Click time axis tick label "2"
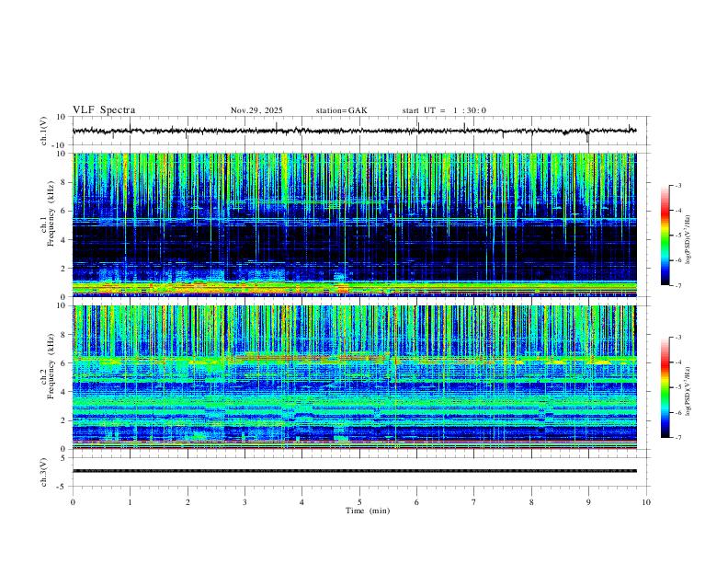 (188, 502)
